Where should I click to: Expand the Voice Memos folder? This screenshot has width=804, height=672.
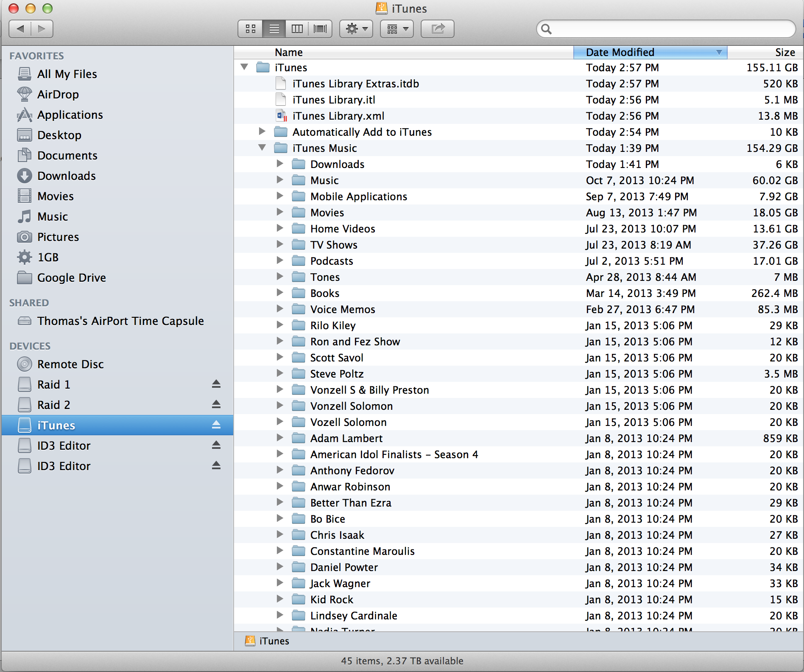pyautogui.click(x=280, y=309)
